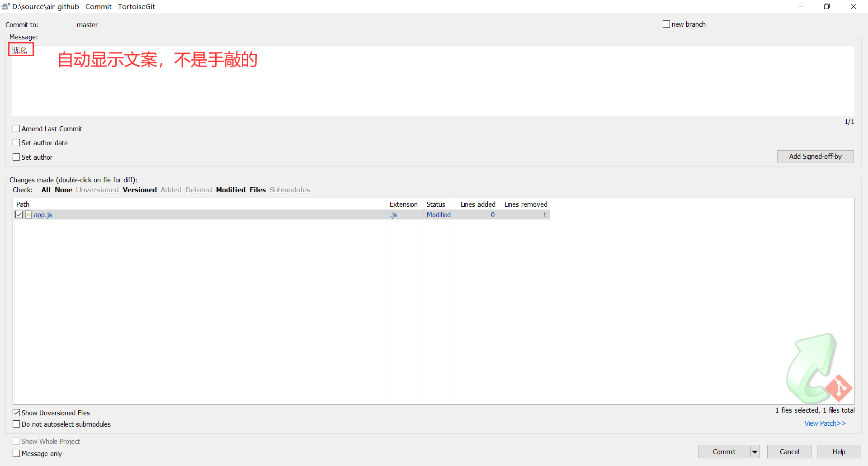Viewport: 868px width, 466px height.
Task: Sort by the Status column header
Action: [x=439, y=204]
